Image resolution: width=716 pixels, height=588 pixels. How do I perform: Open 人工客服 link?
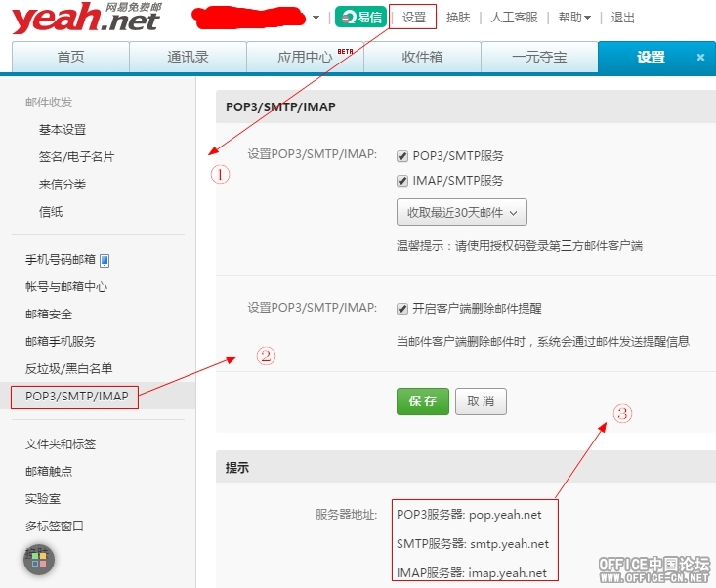[514, 18]
